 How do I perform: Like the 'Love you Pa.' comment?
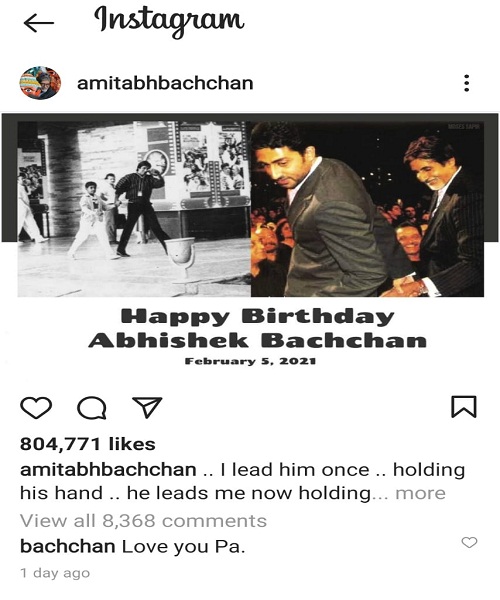[x=469, y=543]
